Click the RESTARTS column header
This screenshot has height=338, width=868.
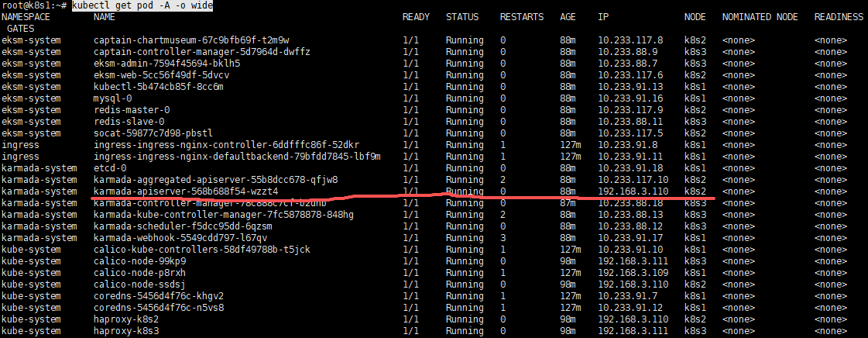521,17
